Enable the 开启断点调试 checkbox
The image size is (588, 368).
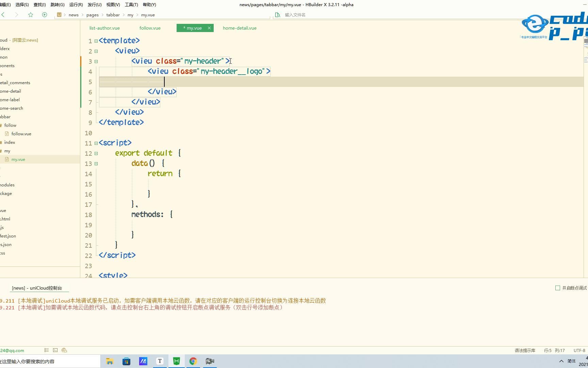557,288
